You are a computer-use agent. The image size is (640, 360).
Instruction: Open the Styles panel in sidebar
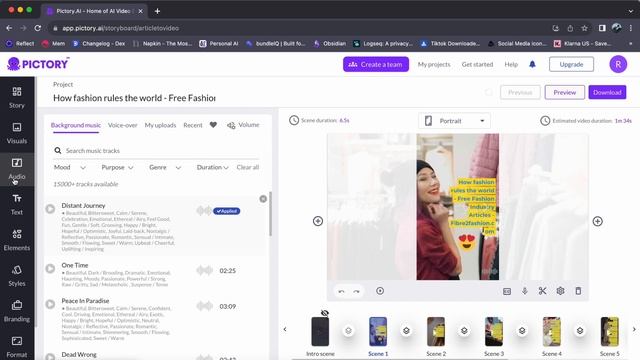pyautogui.click(x=17, y=276)
